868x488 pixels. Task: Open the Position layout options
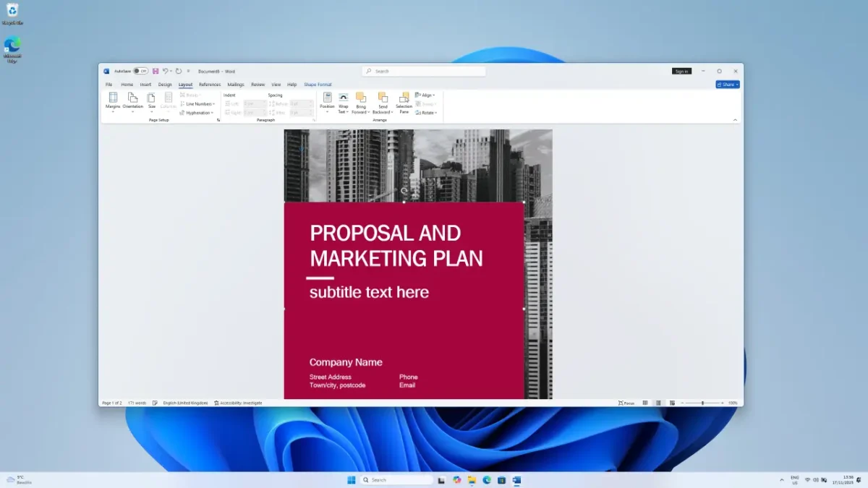point(327,101)
